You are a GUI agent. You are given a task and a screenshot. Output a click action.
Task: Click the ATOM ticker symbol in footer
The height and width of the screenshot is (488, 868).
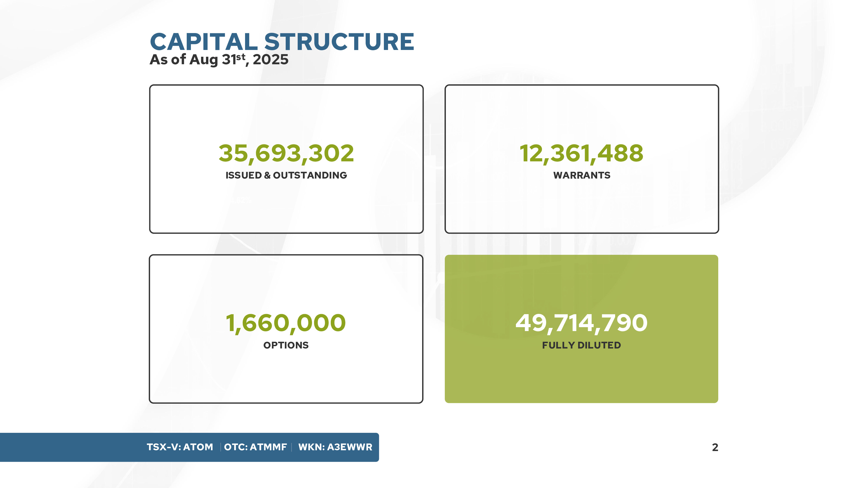coord(198,447)
